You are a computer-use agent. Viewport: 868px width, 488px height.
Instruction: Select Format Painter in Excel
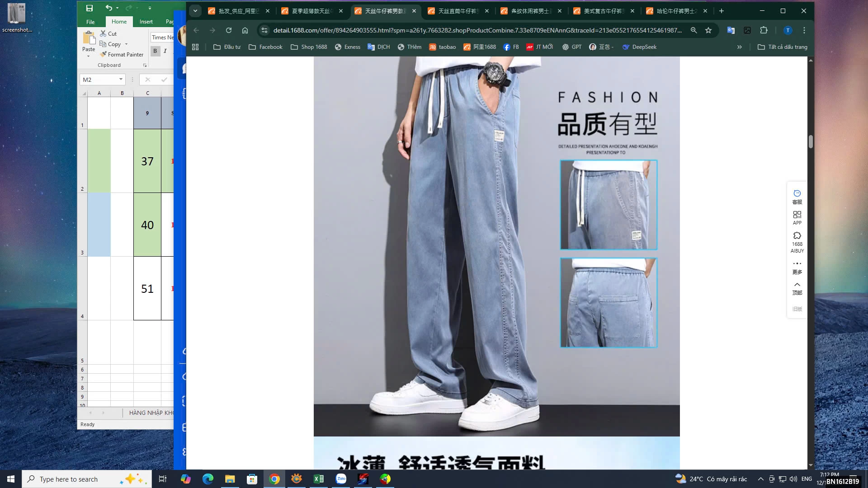tap(122, 54)
